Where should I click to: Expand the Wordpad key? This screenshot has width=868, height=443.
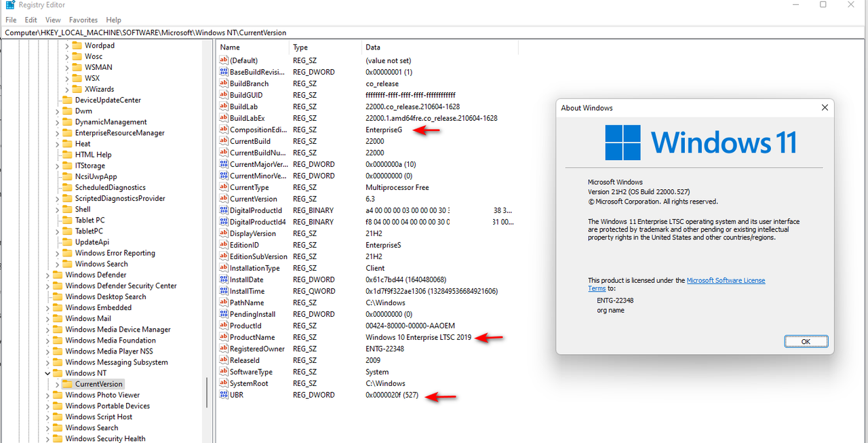[67, 45]
